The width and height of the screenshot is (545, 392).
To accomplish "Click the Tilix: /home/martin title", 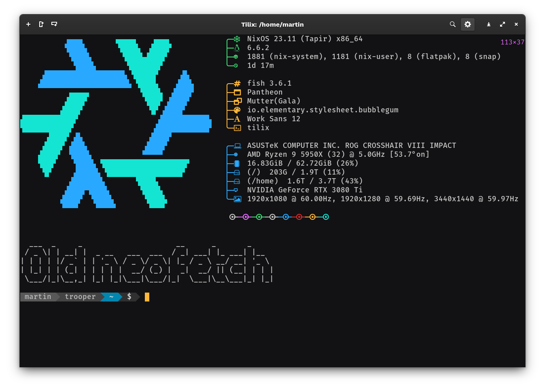I will coord(272,25).
